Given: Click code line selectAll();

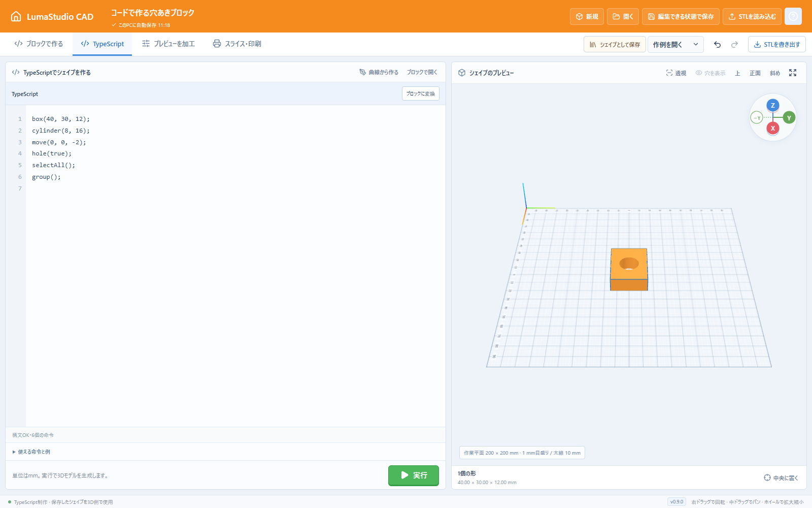Looking at the screenshot, I should click(53, 165).
